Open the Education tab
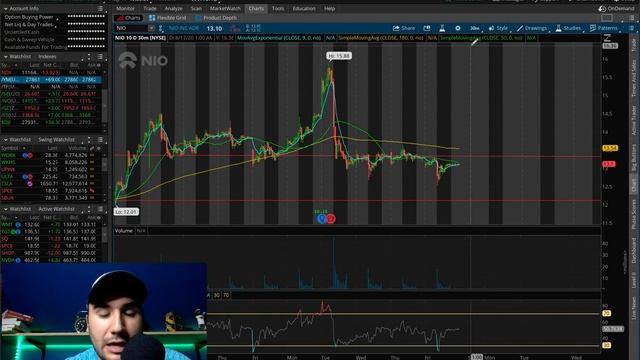640x360 pixels. pyautogui.click(x=304, y=8)
